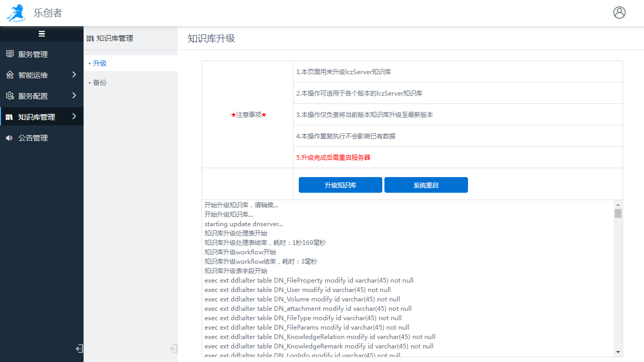Screen dimensions: 644x362
Task: Collapse the dark sidebar using bottom arrow icon
Action: 79,348
